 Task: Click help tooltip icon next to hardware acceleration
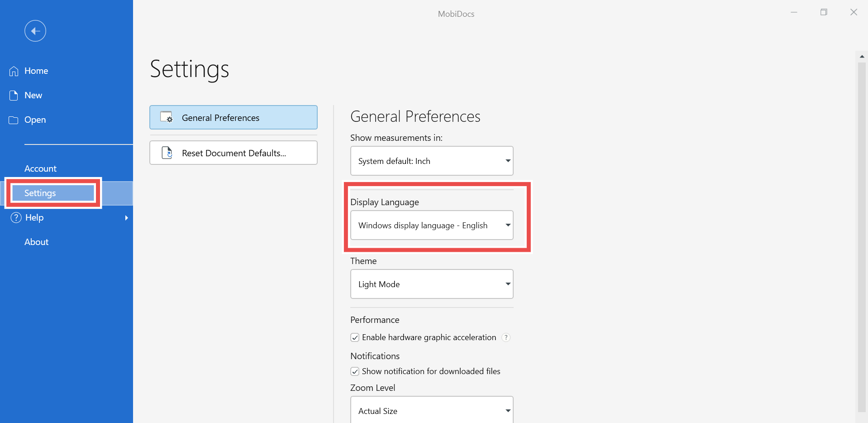506,337
